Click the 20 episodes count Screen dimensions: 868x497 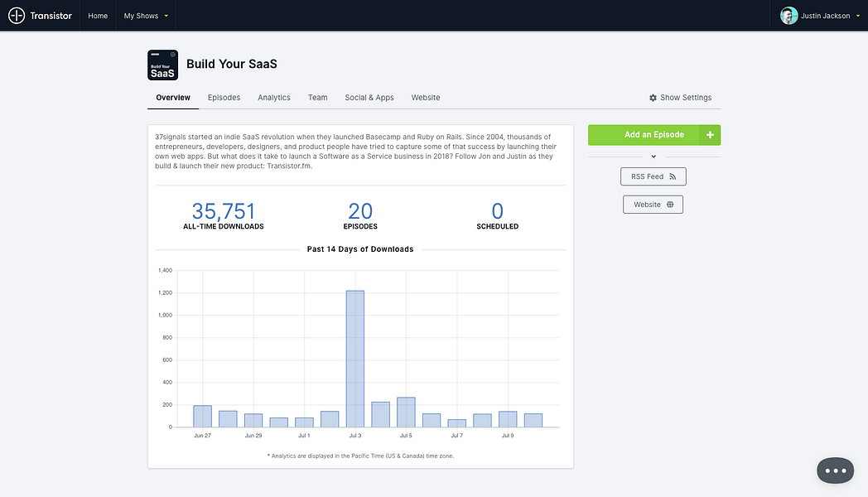click(x=360, y=211)
